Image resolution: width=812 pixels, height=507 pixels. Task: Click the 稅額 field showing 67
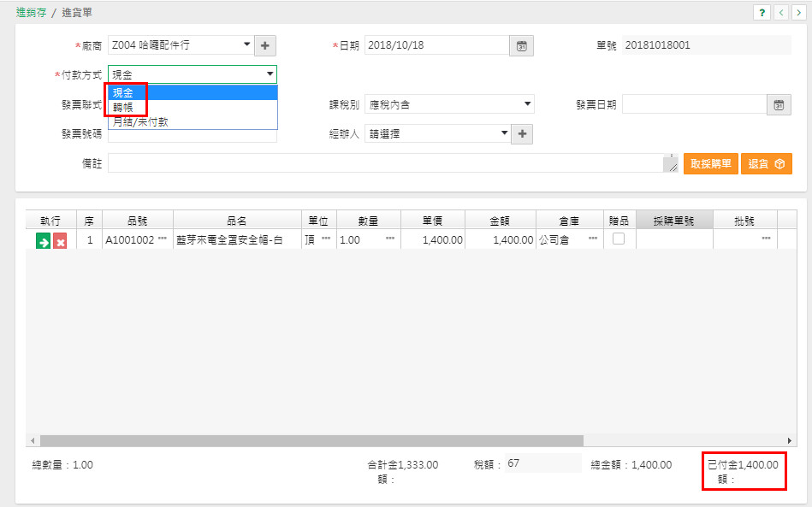tap(543, 463)
